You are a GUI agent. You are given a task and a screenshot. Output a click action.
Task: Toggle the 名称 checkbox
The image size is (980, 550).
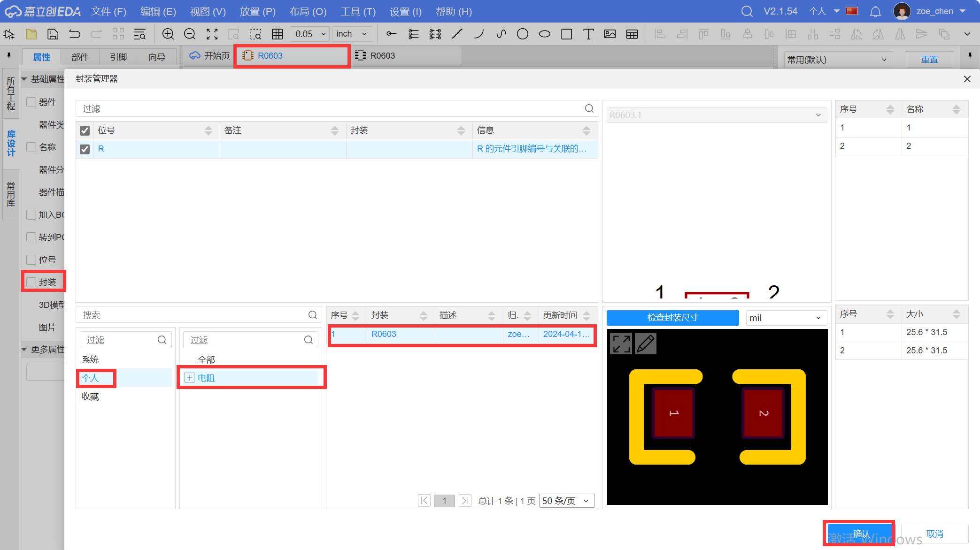(x=31, y=147)
